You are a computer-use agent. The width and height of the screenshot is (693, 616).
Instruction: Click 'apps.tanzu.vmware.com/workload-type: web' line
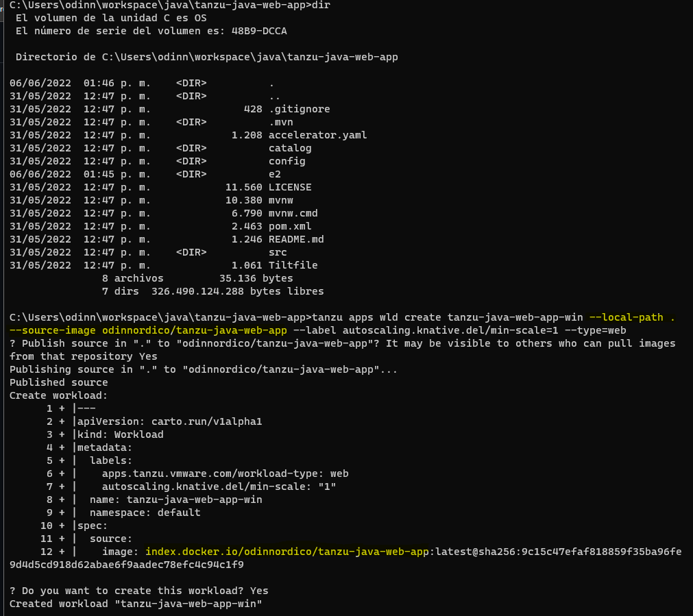click(226, 473)
